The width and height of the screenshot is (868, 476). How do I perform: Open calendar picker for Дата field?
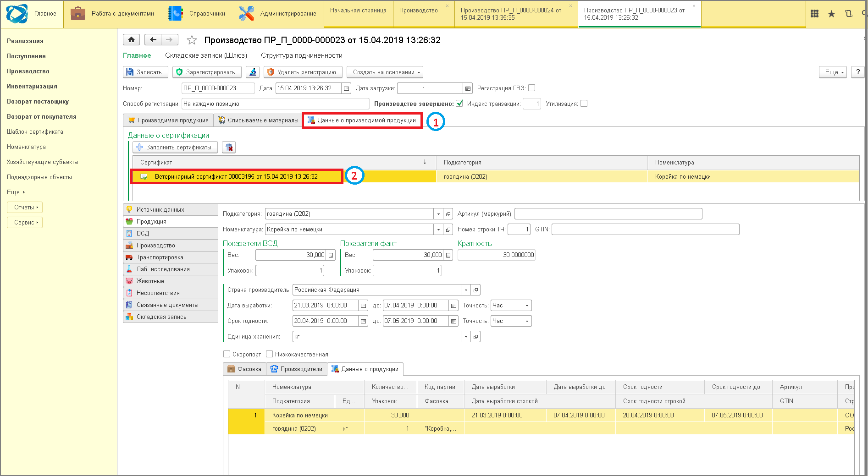coord(347,88)
